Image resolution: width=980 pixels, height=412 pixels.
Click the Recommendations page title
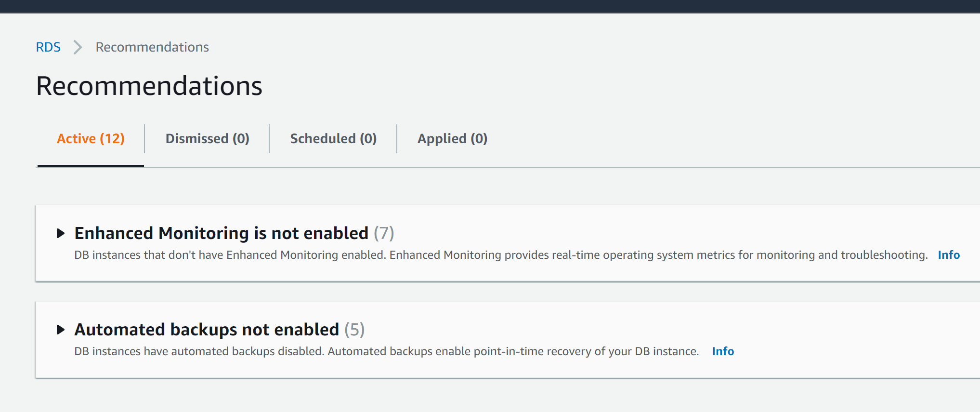point(149,86)
